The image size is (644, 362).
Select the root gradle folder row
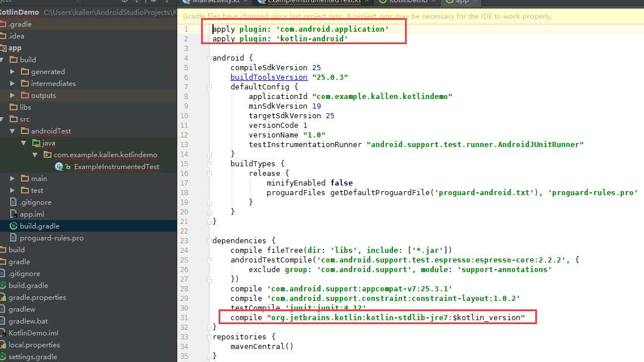[88, 261]
